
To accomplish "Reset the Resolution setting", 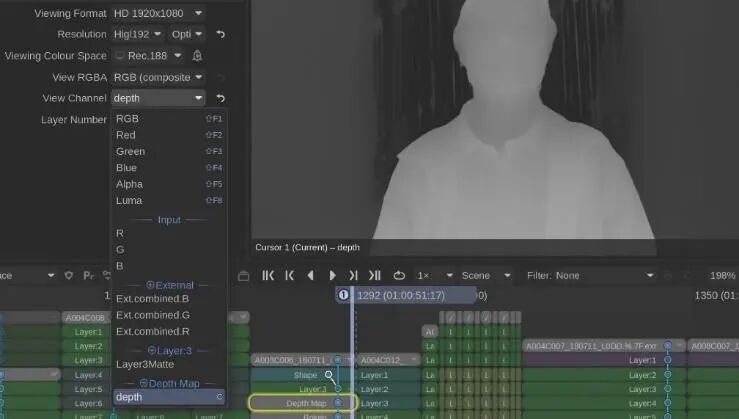I will pyautogui.click(x=220, y=34).
